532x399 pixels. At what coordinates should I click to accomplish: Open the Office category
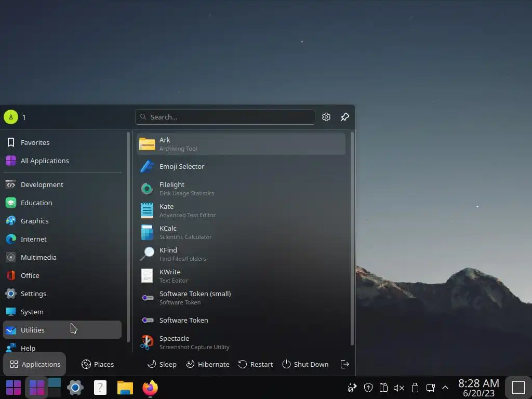(x=62, y=275)
